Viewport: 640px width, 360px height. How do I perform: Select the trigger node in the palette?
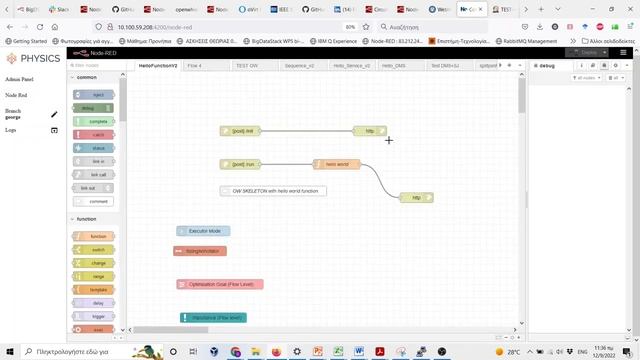coord(93,316)
